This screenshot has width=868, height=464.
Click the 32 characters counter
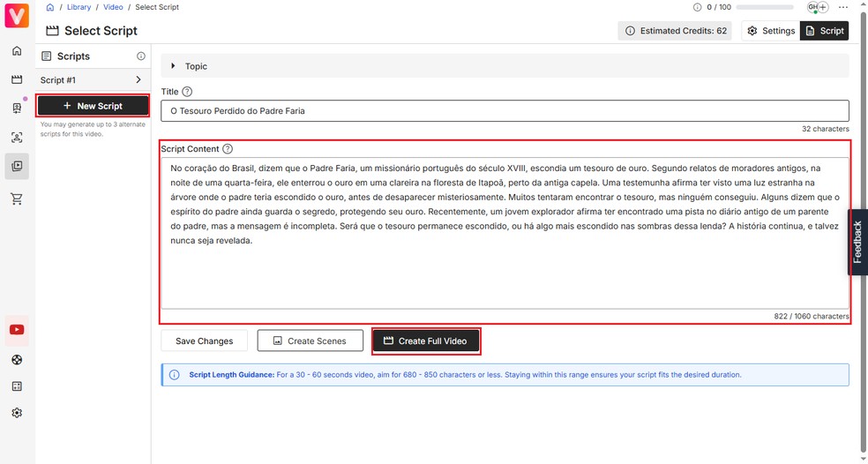(826, 129)
